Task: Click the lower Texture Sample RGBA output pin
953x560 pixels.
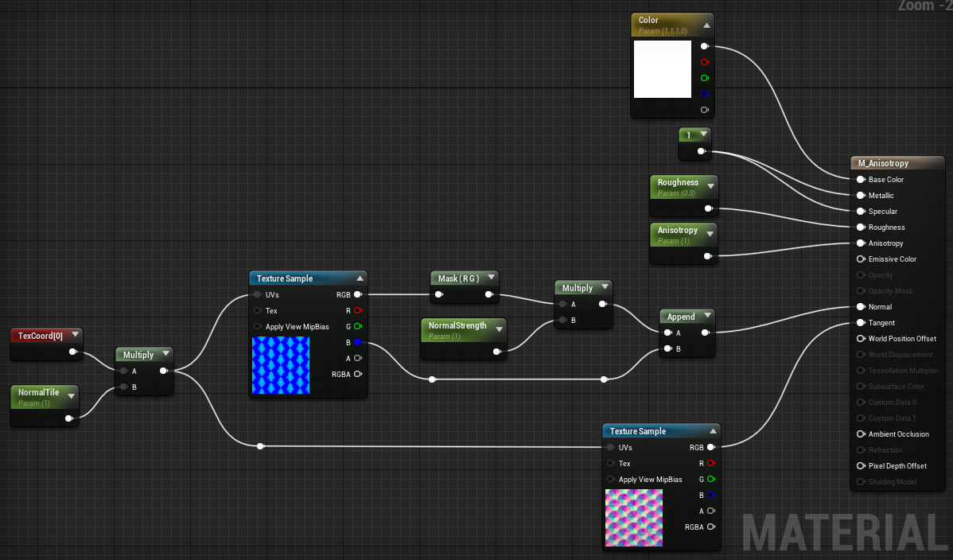Action: click(711, 527)
